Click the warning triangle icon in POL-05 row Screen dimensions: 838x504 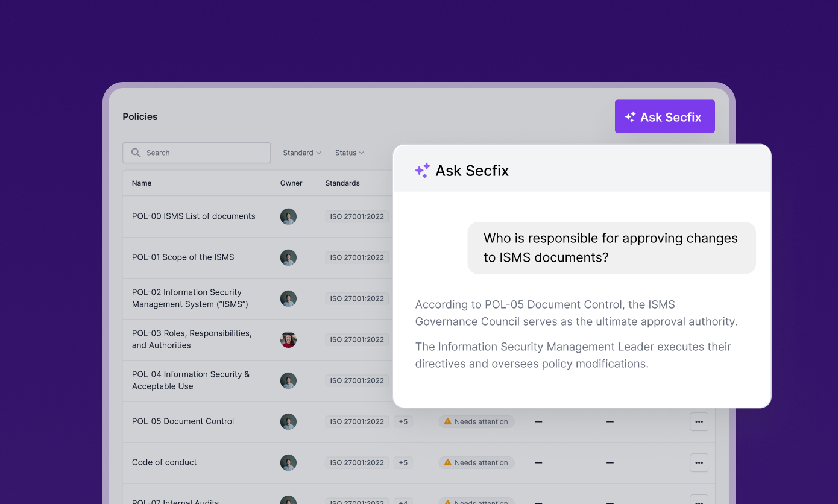pos(447,421)
